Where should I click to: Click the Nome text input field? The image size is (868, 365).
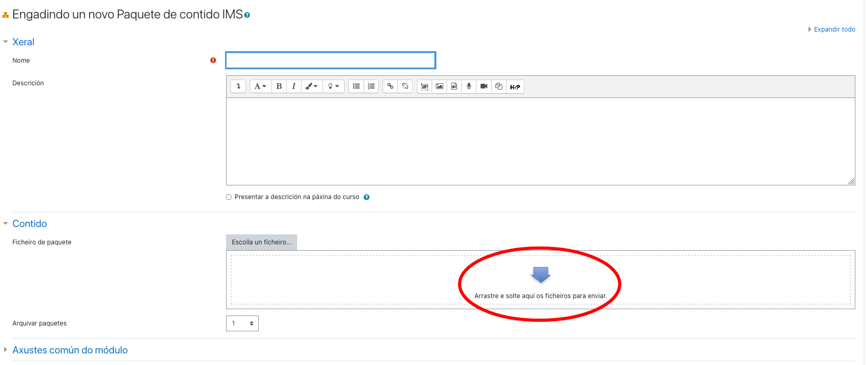point(330,61)
